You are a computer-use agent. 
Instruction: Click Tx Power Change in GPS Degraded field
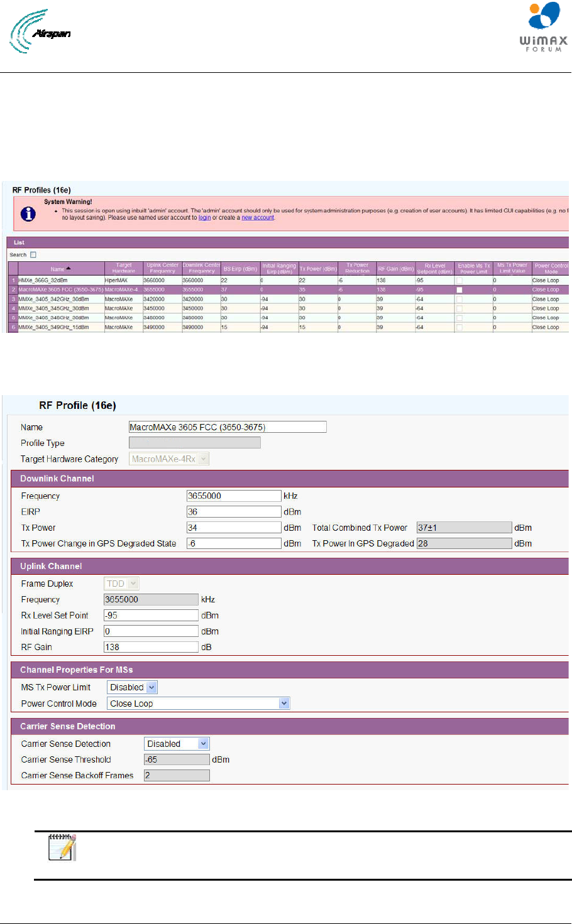234,543
